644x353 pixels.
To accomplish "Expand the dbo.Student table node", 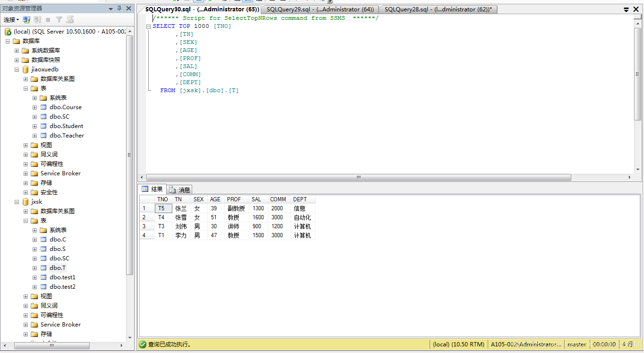I will coord(34,126).
